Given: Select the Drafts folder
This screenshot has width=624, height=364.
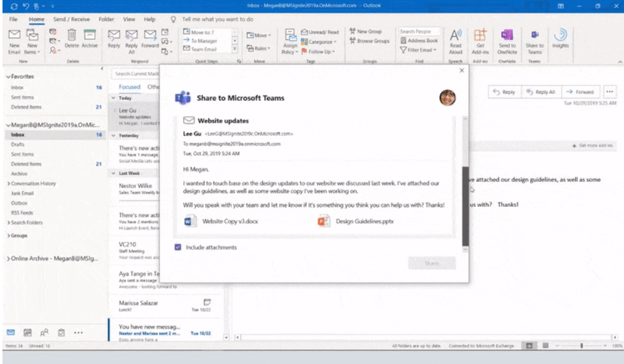Looking at the screenshot, I should pos(17,145).
